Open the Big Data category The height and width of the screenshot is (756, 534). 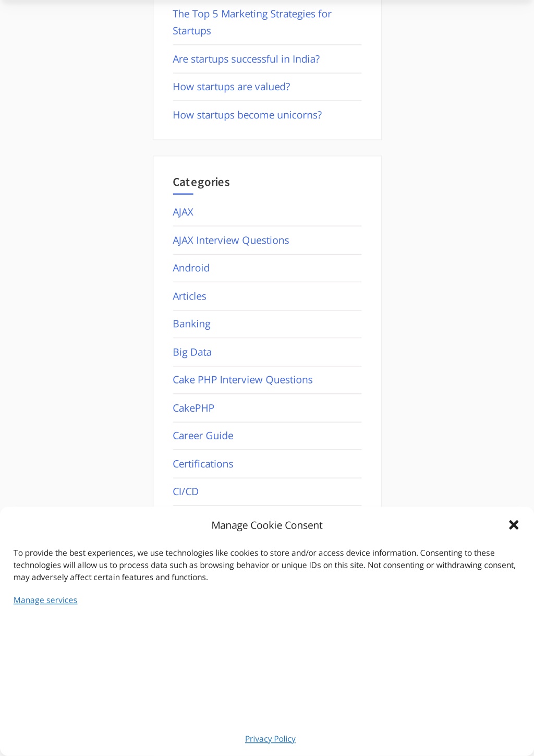point(192,352)
